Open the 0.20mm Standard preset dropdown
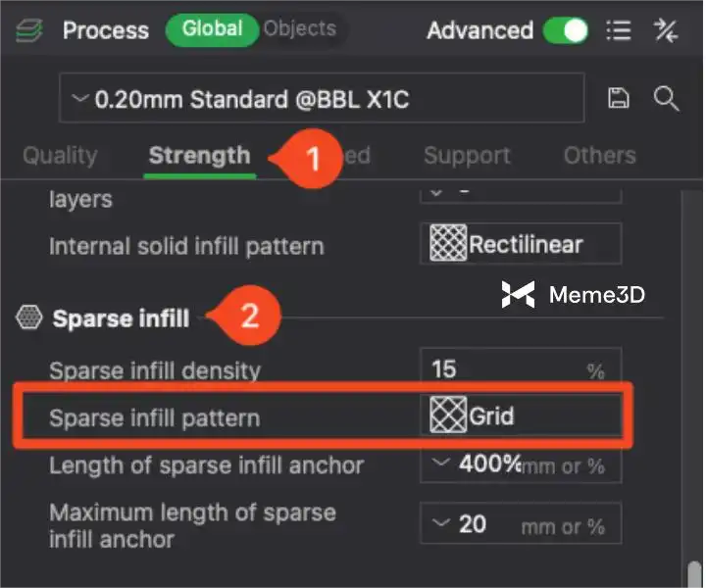 click(x=322, y=99)
